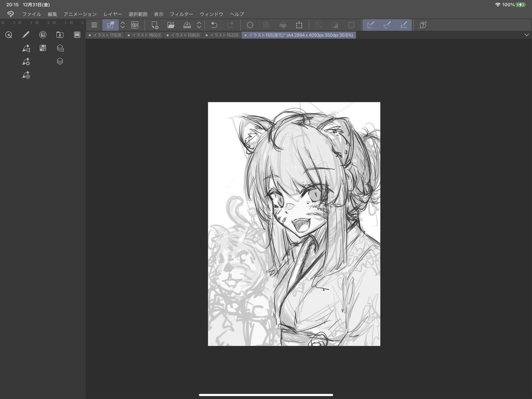Image resolution: width=532 pixels, height=399 pixels.
Task: Open the hamburger main menu icon
Action: point(94,25)
